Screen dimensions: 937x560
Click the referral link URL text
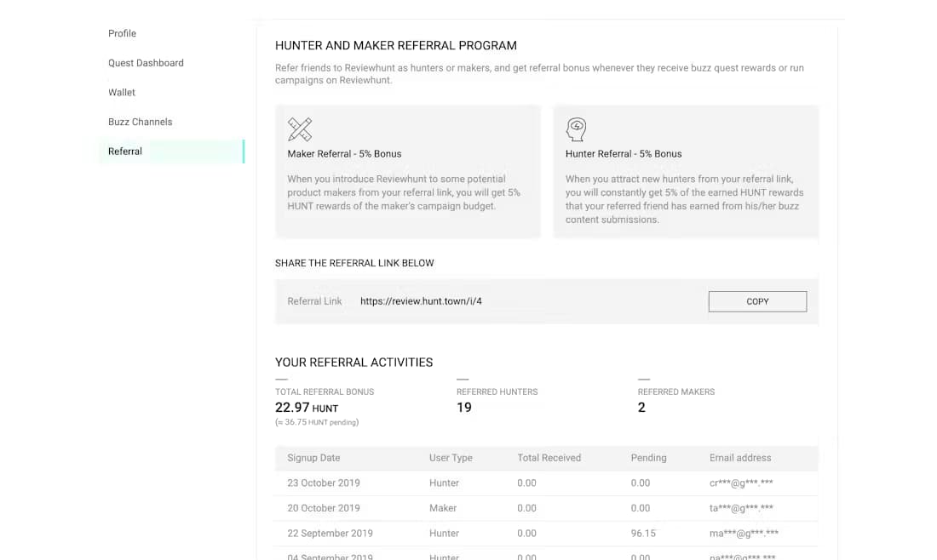click(x=421, y=301)
